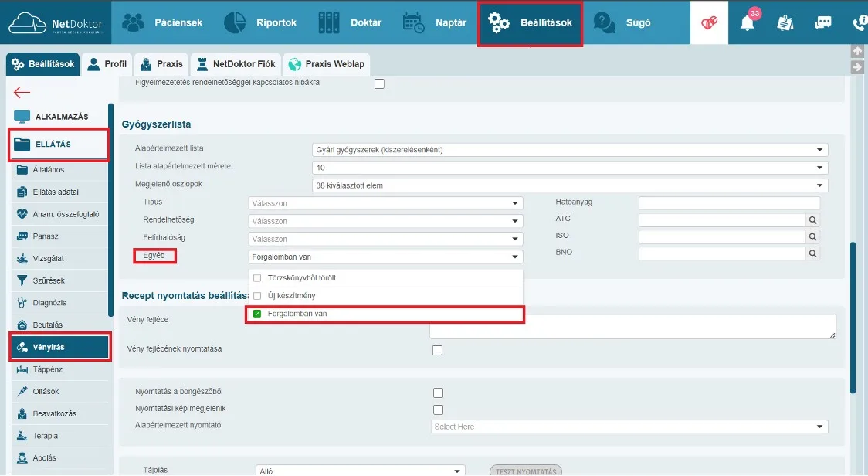Search BNO code with magnifier
This screenshot has width=868, height=476.
point(812,253)
